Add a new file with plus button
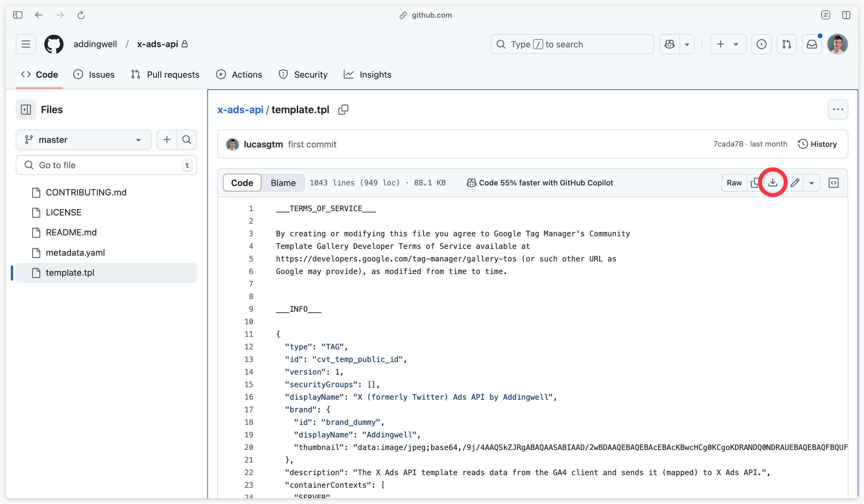 click(167, 140)
